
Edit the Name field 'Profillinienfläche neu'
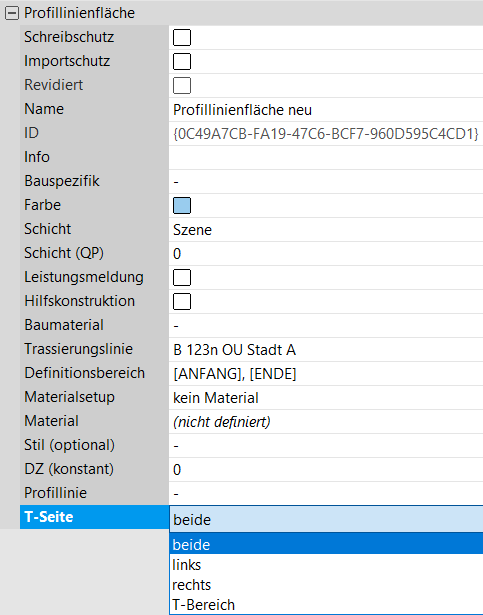pyautogui.click(x=326, y=110)
